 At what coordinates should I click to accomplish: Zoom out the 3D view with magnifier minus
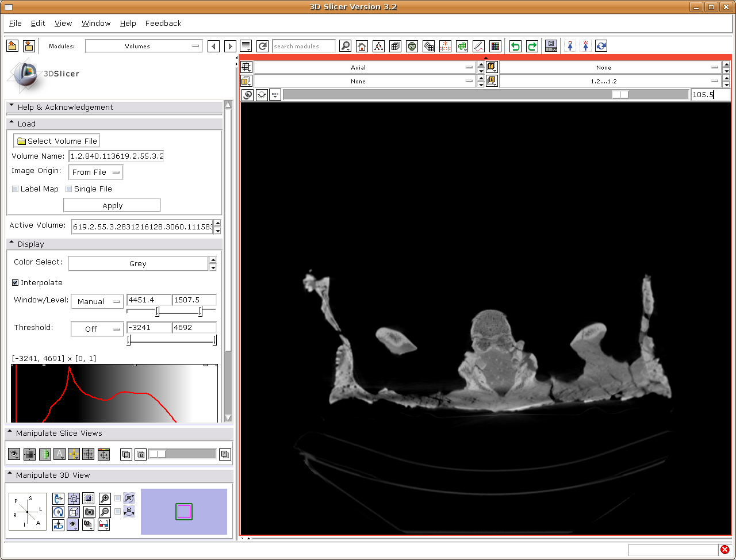tap(105, 512)
